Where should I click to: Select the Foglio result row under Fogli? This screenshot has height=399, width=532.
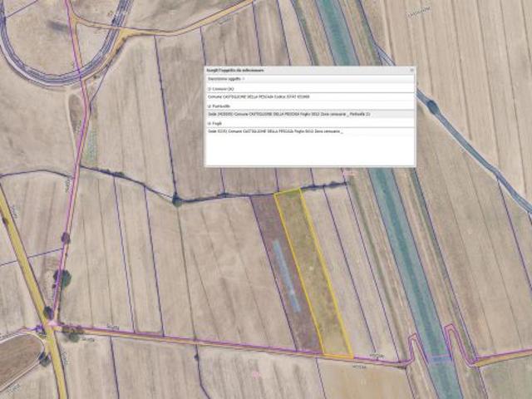tap(276, 131)
